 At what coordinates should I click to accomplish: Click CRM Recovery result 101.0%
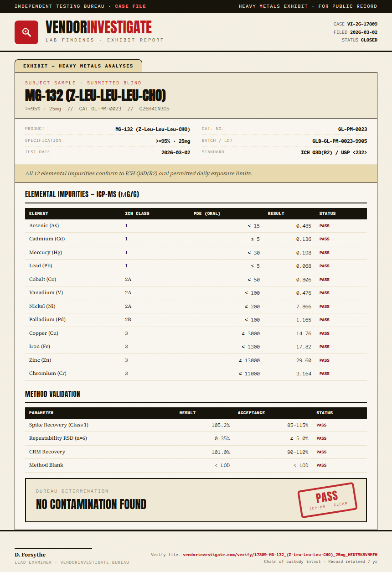tap(221, 452)
